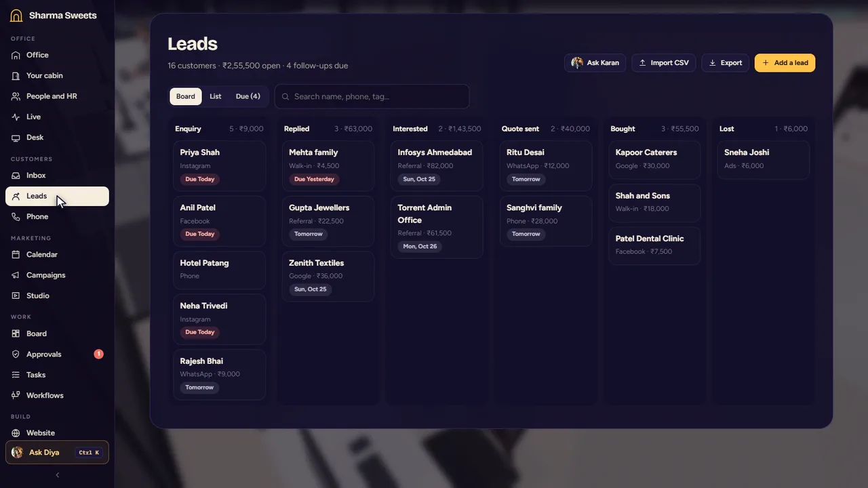
Task: Show the Due (4) tab
Action: [x=248, y=96]
